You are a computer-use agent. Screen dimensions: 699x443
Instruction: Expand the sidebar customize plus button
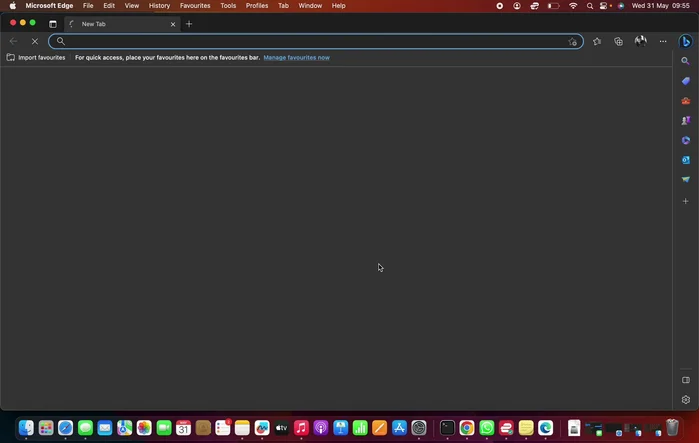tap(686, 201)
